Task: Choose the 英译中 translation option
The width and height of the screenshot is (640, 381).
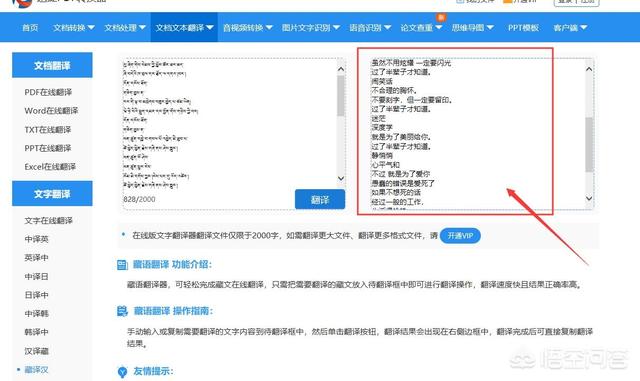Action: (36, 258)
